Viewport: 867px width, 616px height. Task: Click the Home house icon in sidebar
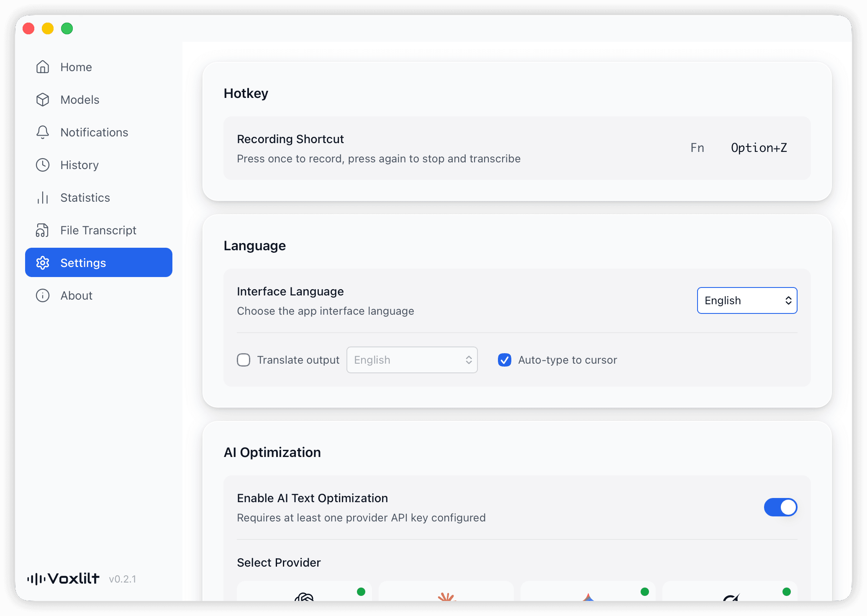click(43, 67)
